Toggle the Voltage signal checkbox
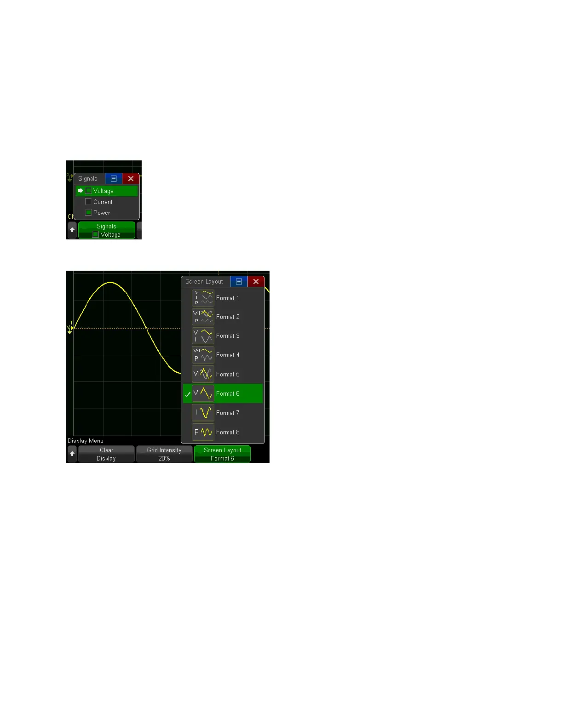 coord(88,191)
